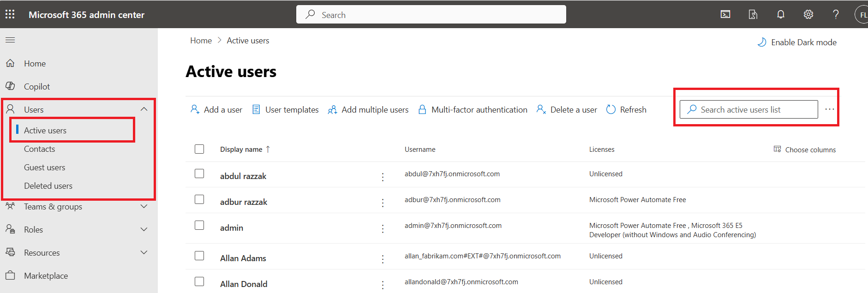Enable Dark mode
Screen dimensions: 868x293
[797, 42]
